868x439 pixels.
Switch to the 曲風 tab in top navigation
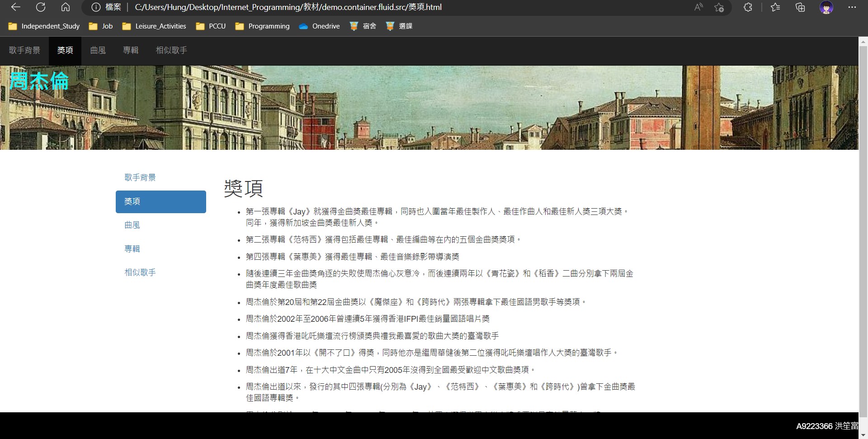pos(98,50)
